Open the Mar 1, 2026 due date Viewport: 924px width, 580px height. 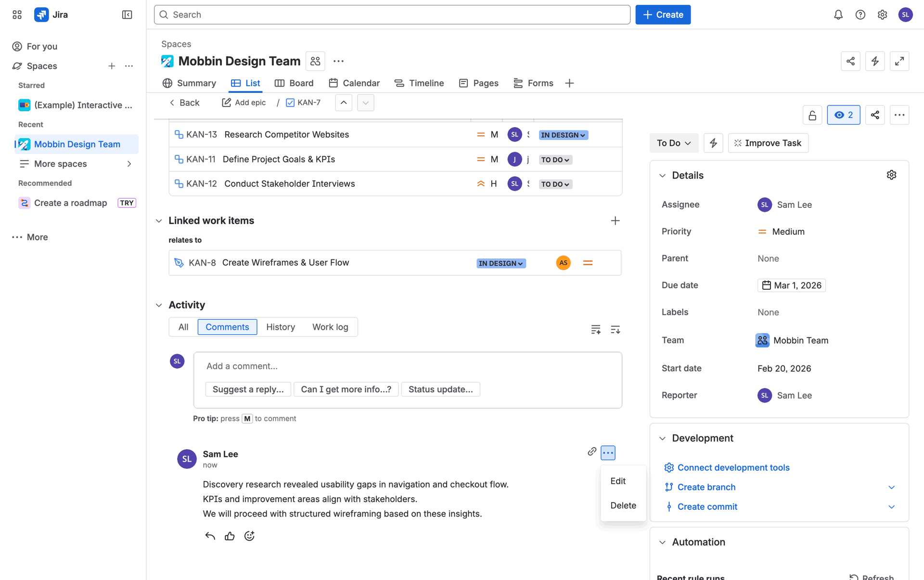(791, 285)
